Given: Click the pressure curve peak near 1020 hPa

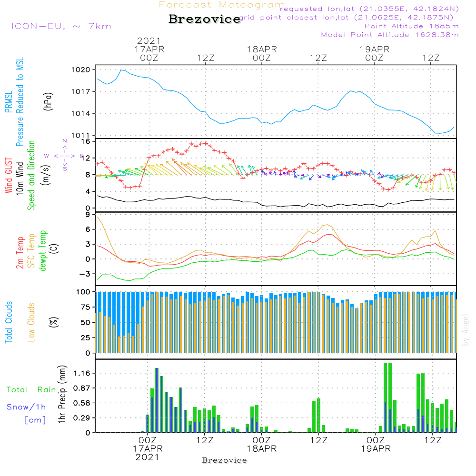Looking at the screenshot, I should (121, 70).
